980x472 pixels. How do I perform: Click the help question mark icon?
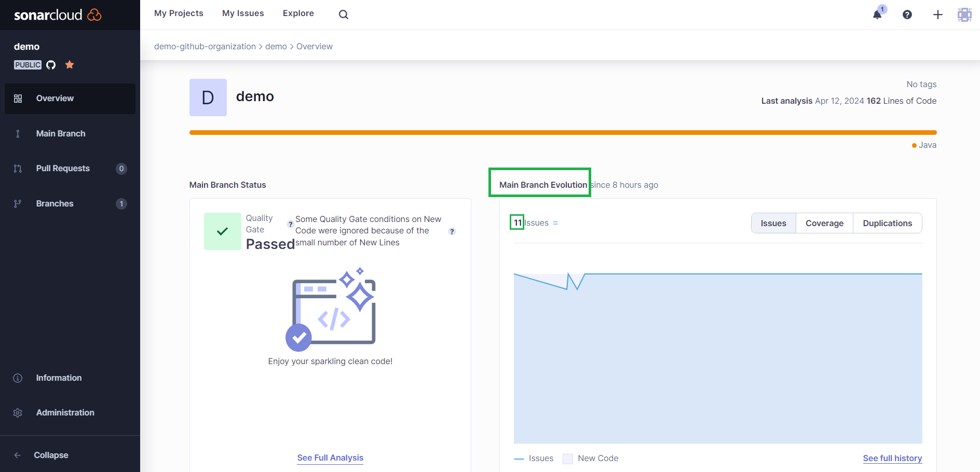click(x=907, y=15)
